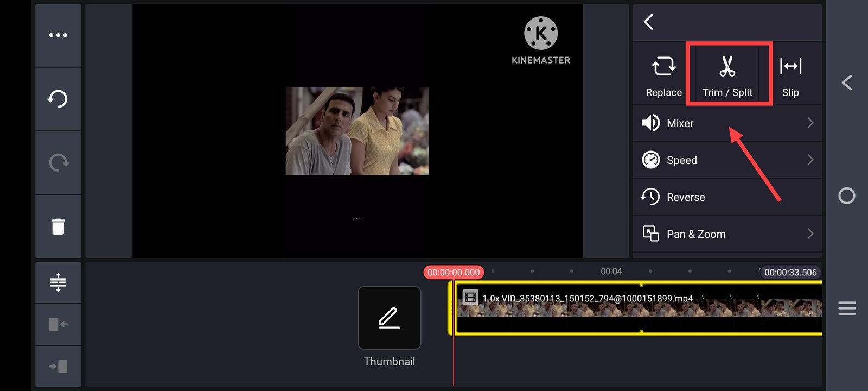The height and width of the screenshot is (391, 868).
Task: Expand Pan & Zoom options chevron
Action: [810, 234]
